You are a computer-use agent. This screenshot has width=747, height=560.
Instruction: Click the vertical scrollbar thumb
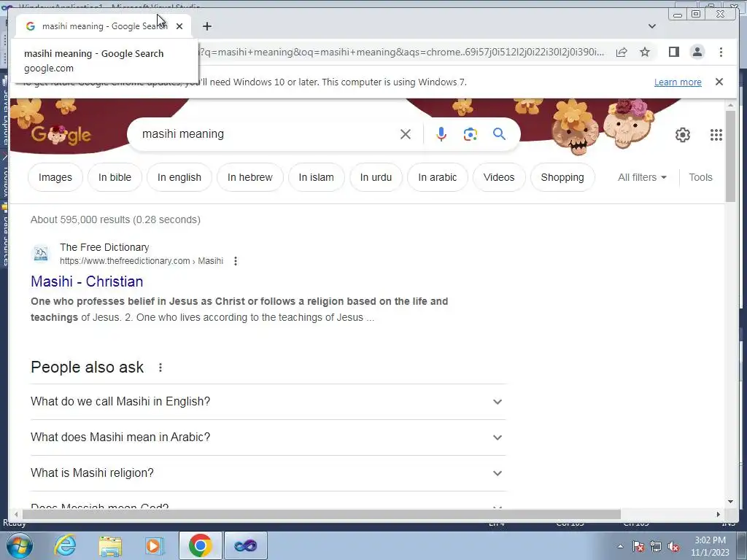click(x=730, y=156)
